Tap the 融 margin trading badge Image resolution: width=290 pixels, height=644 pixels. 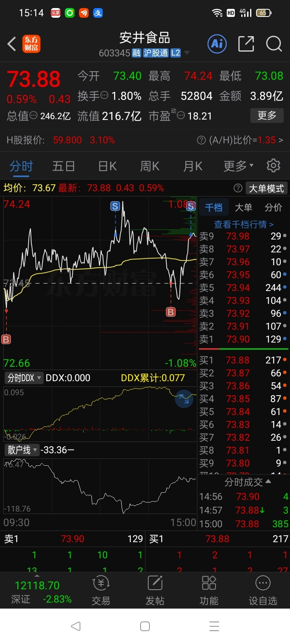136,53
